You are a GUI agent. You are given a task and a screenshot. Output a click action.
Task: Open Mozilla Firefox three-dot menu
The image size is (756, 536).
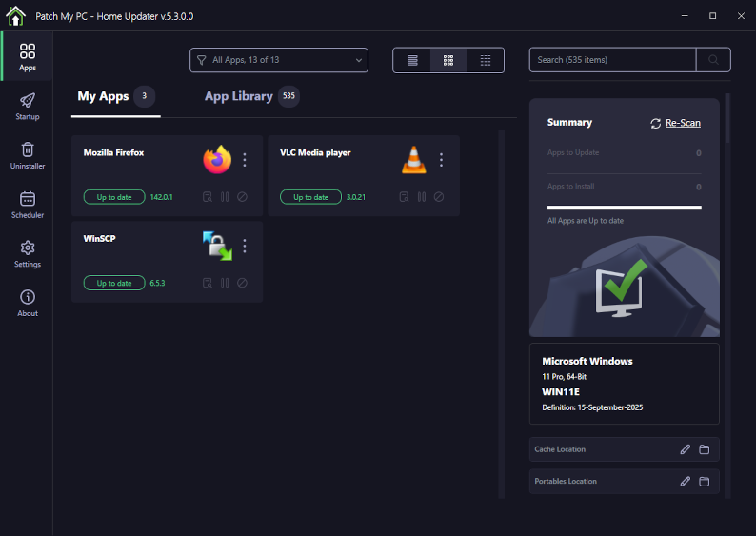pos(245,160)
